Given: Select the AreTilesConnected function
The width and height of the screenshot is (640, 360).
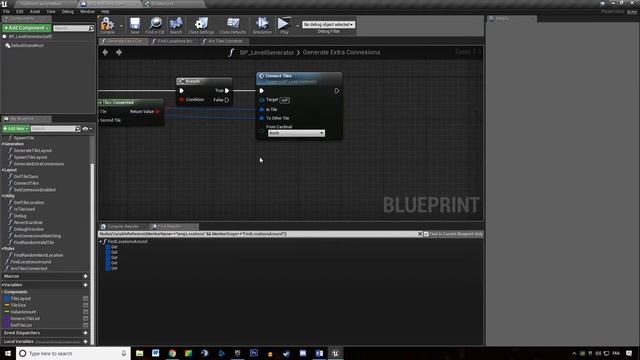Looking at the screenshot, I should pos(29,269).
